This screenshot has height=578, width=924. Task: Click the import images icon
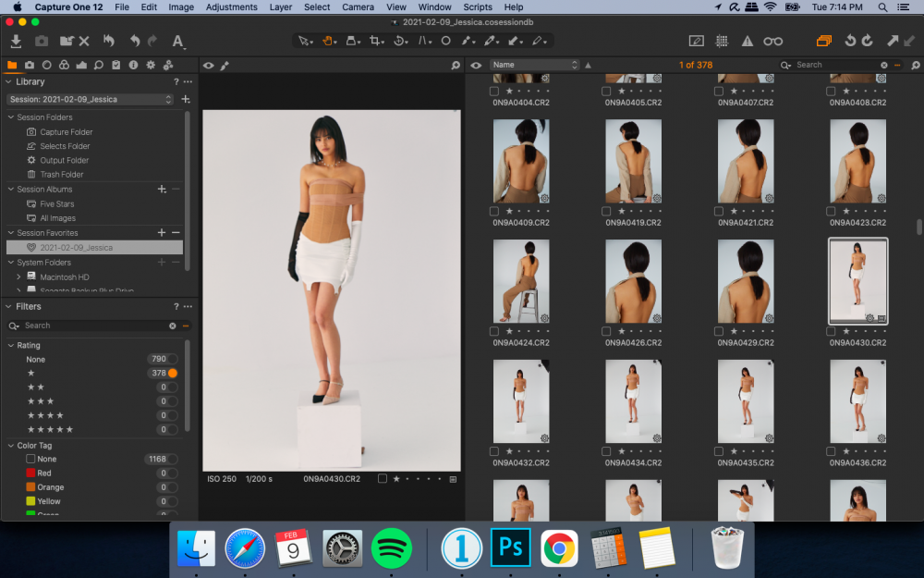[x=16, y=41]
